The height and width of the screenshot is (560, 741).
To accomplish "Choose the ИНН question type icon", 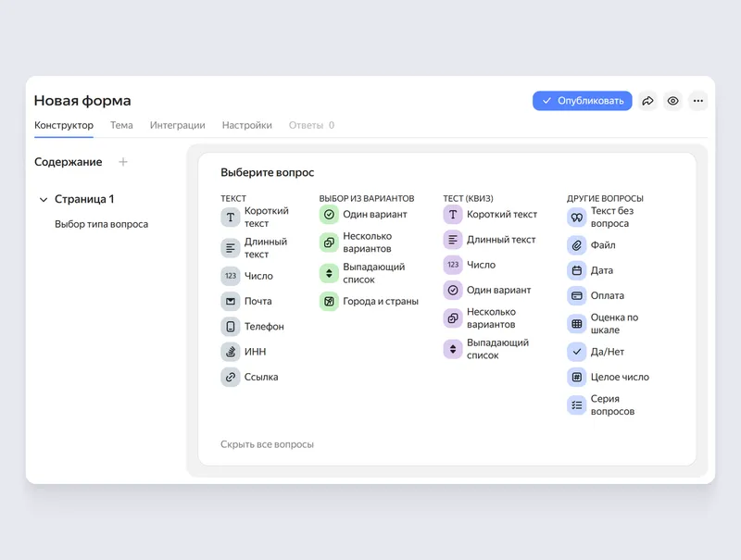I will (231, 352).
